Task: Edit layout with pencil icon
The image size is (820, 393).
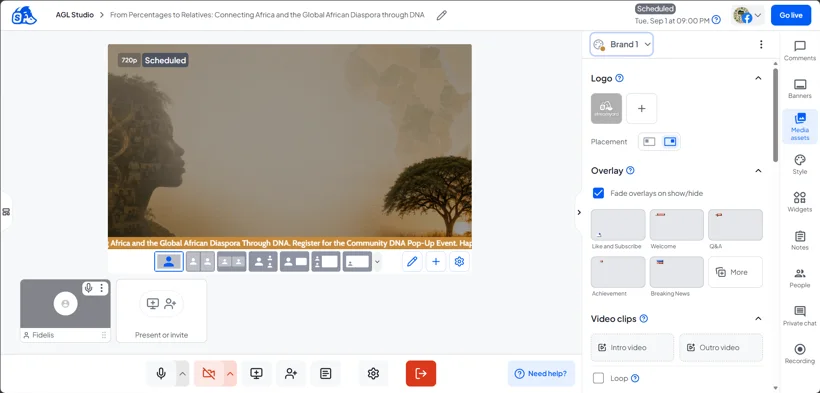Action: (x=412, y=262)
